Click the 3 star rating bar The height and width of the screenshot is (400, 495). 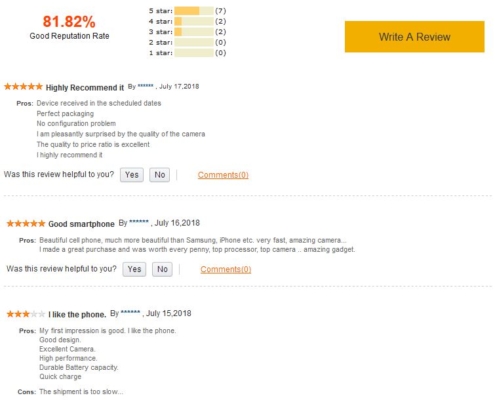tap(194, 32)
